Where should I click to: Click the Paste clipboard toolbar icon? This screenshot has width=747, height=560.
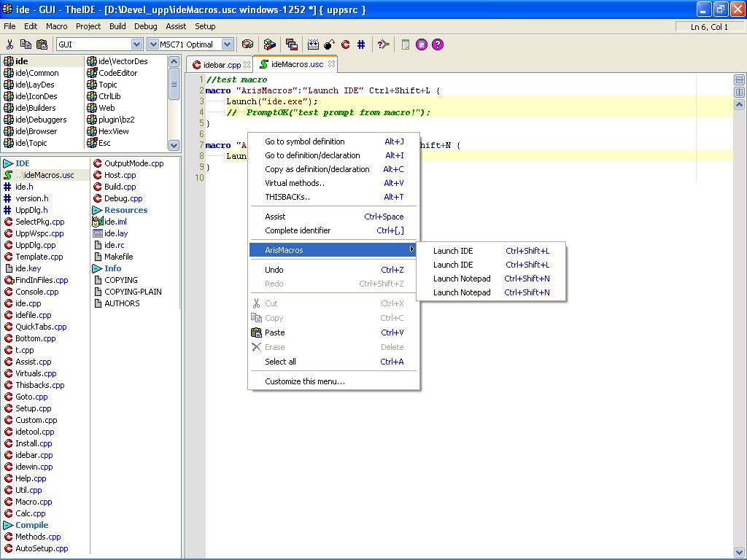pos(42,44)
